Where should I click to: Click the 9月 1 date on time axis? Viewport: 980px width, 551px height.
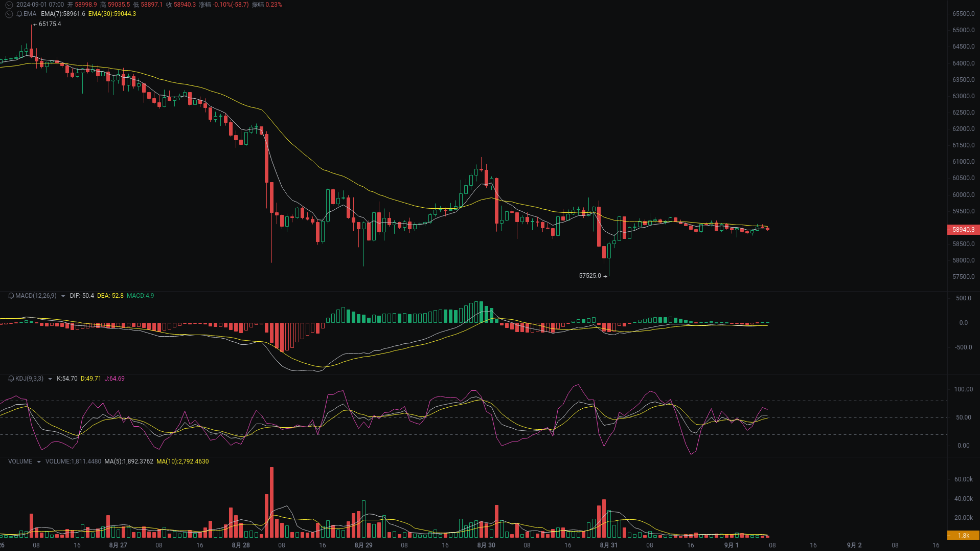click(x=732, y=545)
